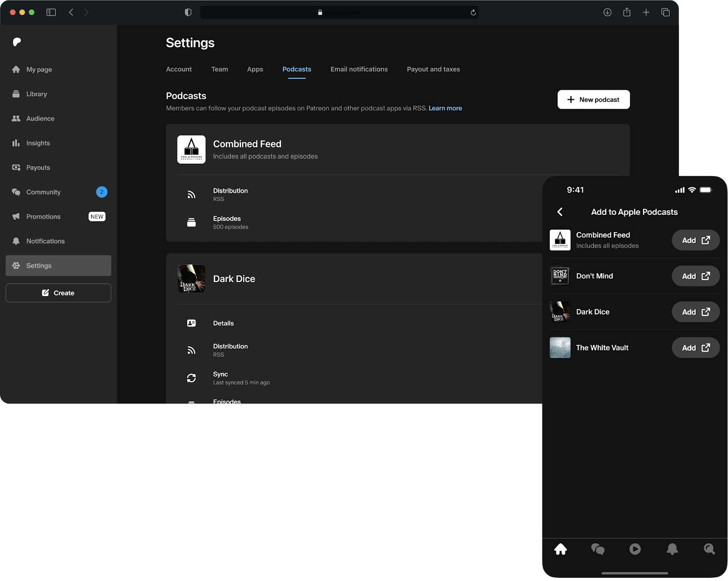Viewport: 728px width, 581px height.
Task: Click the New podcast button
Action: point(593,100)
